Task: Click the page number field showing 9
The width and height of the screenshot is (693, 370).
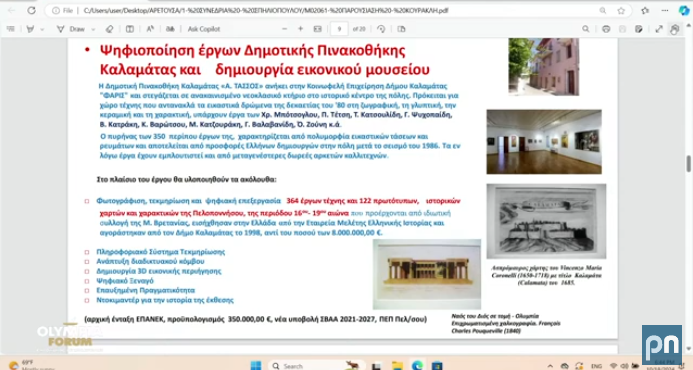Action: [339, 29]
